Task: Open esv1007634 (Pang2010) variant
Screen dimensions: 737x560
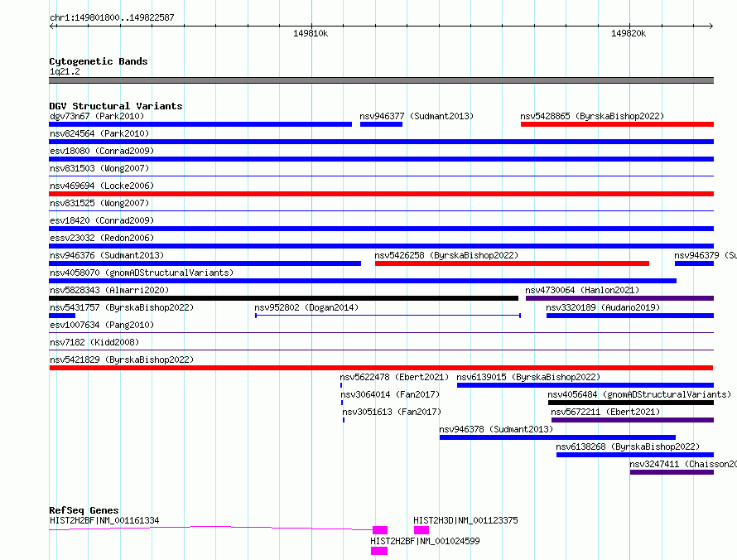Action: pyautogui.click(x=381, y=332)
